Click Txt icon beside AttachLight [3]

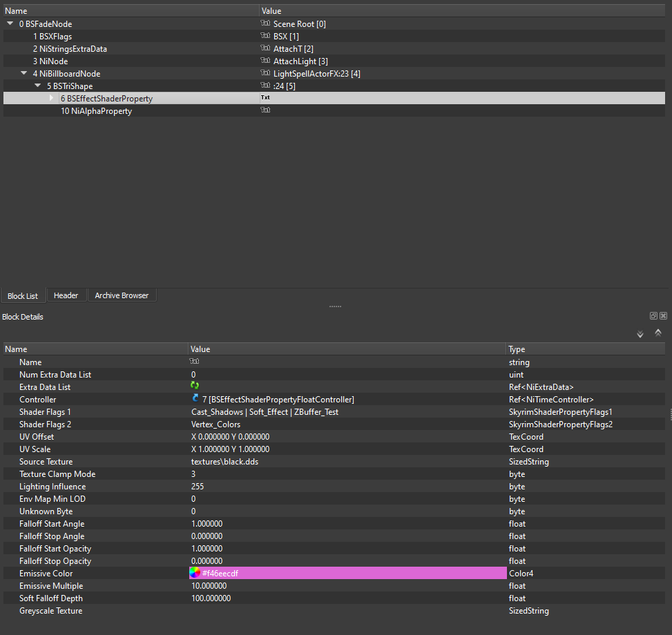265,60
